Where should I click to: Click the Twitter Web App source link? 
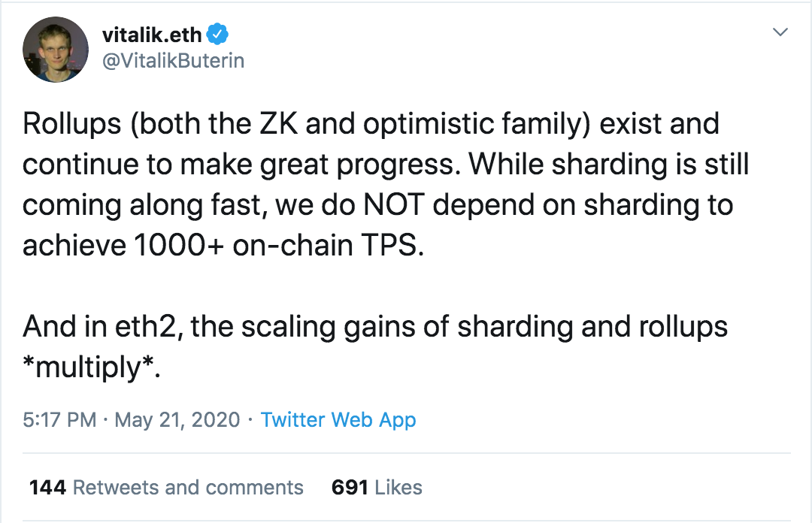[x=338, y=420]
